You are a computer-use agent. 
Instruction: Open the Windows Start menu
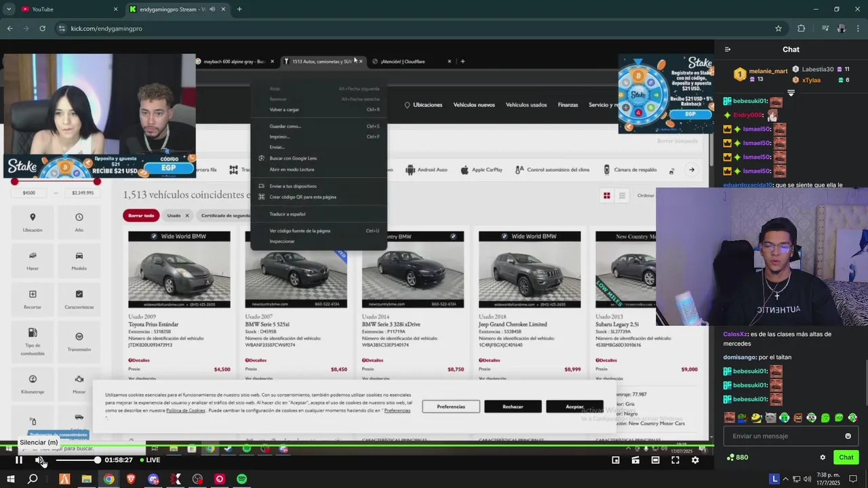tap(9, 479)
